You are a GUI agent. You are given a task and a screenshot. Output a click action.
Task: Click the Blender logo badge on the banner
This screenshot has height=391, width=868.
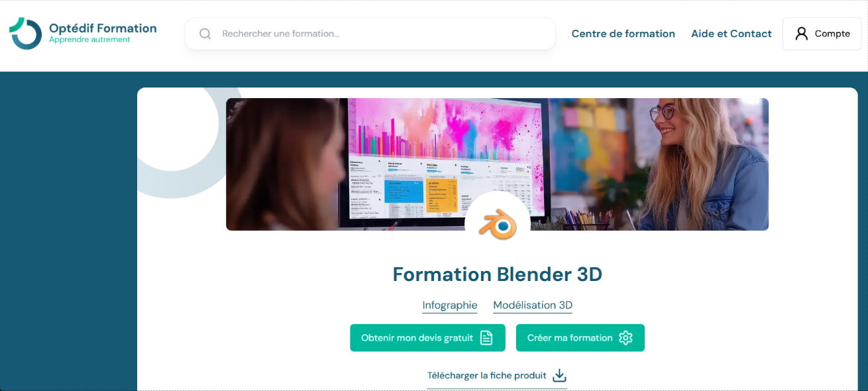click(x=497, y=225)
